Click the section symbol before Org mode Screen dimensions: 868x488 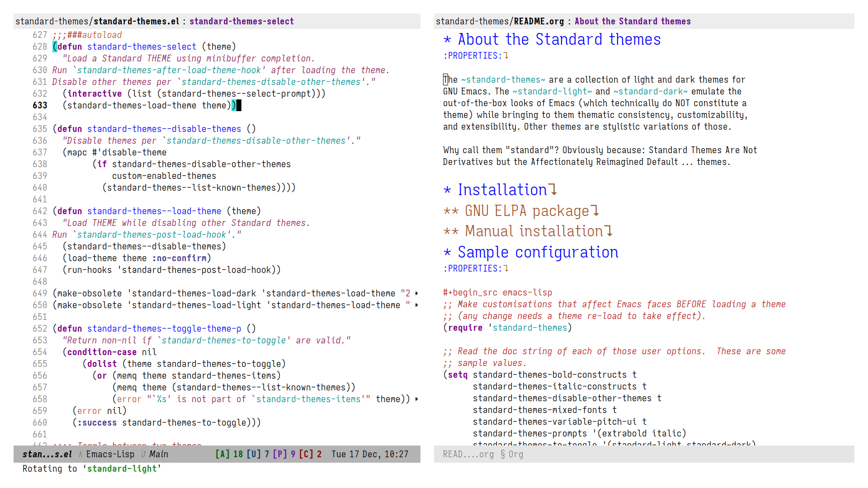pos(503,455)
